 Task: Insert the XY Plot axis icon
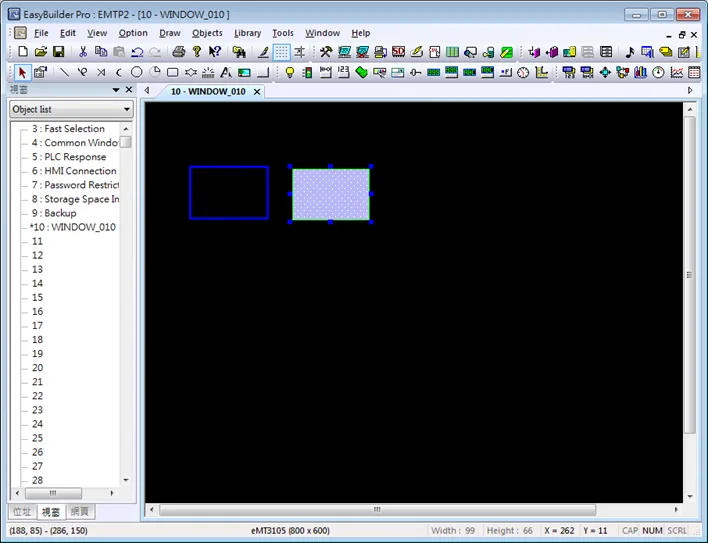point(541,72)
